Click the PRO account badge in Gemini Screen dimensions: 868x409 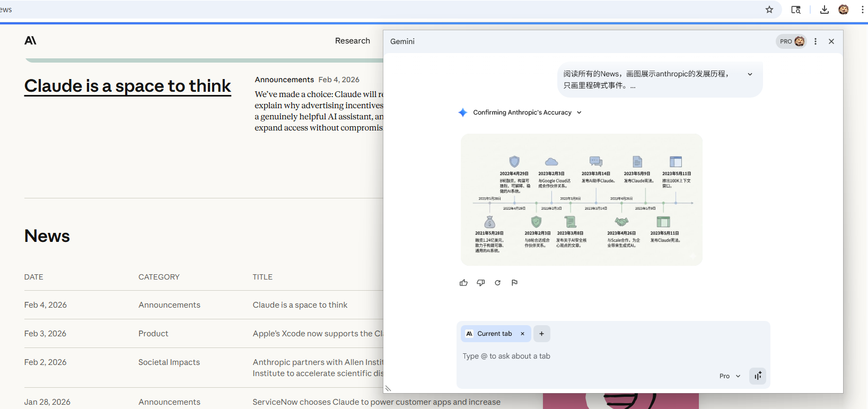[792, 41]
